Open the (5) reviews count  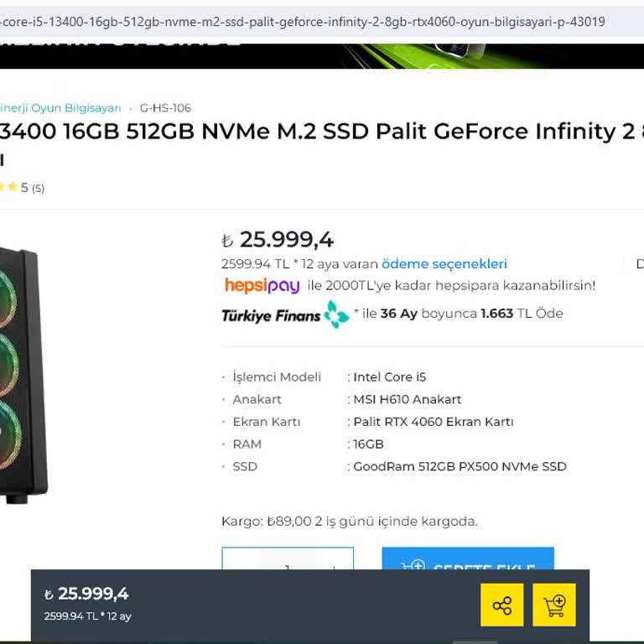39,188
